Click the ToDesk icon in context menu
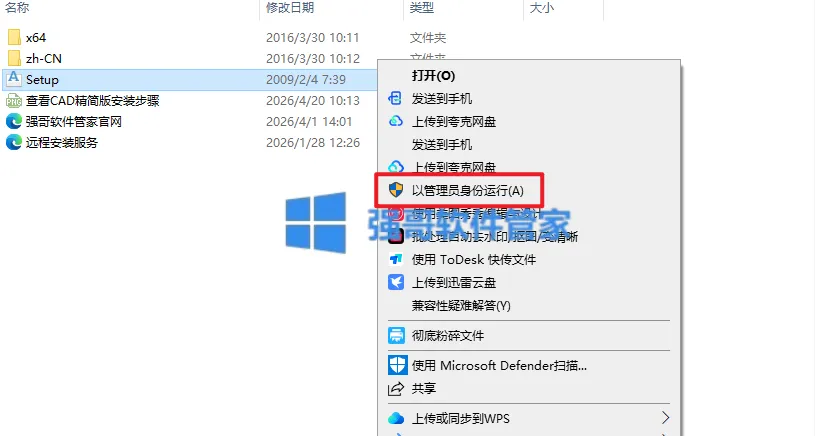The width and height of the screenshot is (817, 436). pos(396,259)
